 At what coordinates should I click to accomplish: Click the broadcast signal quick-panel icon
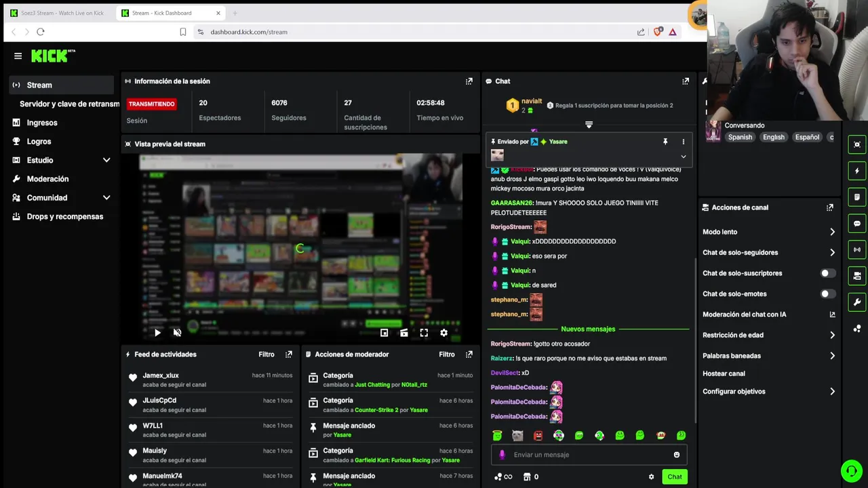coord(857,249)
